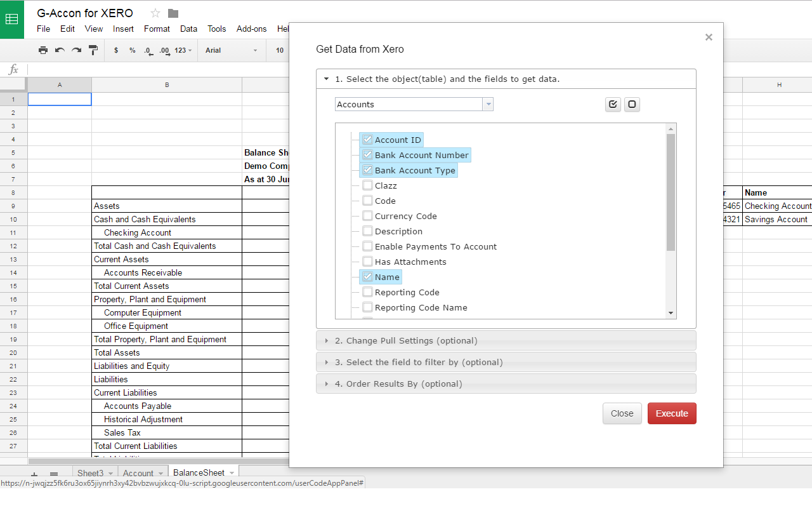Tick the Description checkbox
This screenshot has width=812, height=508.
click(x=367, y=231)
